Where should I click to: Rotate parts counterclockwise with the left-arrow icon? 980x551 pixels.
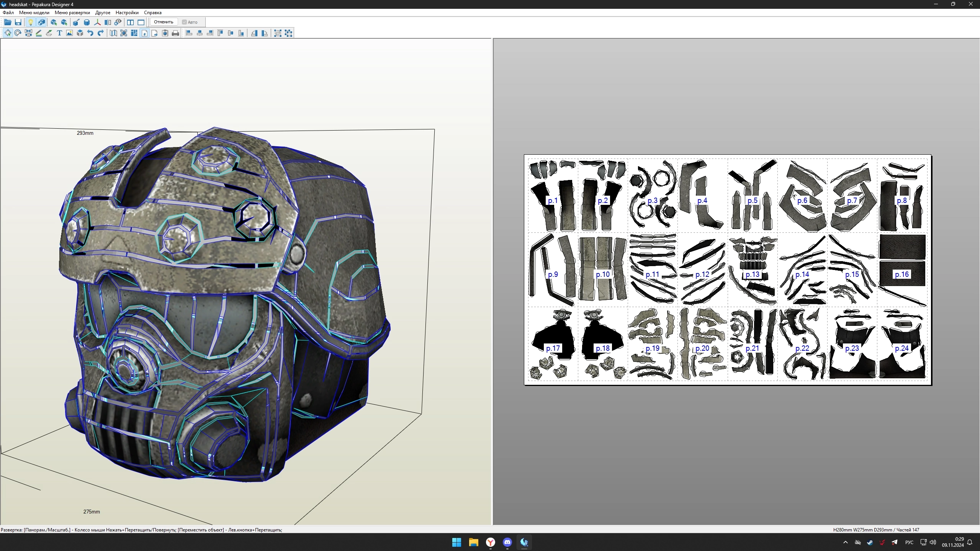254,33
